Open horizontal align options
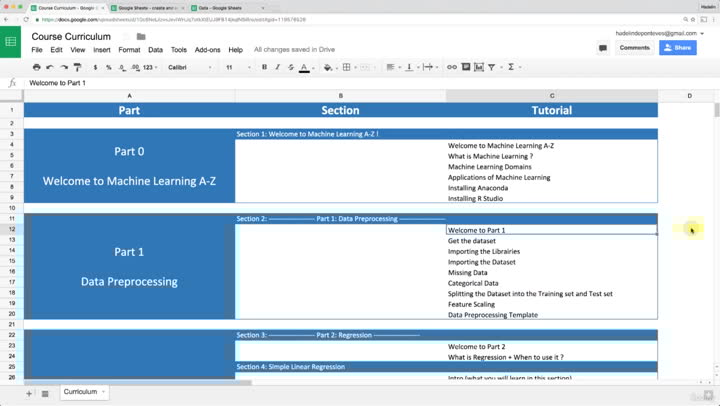720x406 pixels. click(x=390, y=67)
